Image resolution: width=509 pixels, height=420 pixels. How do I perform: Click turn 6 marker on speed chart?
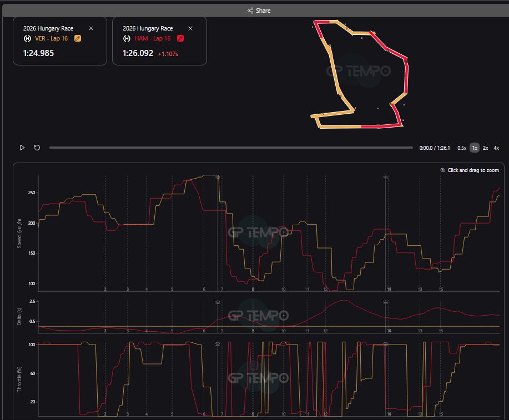pyautogui.click(x=204, y=289)
